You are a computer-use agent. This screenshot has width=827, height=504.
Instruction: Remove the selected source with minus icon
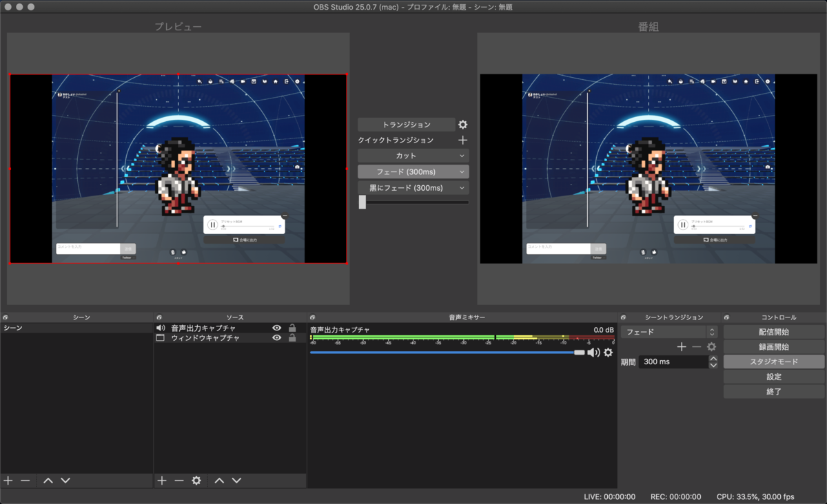pyautogui.click(x=179, y=481)
